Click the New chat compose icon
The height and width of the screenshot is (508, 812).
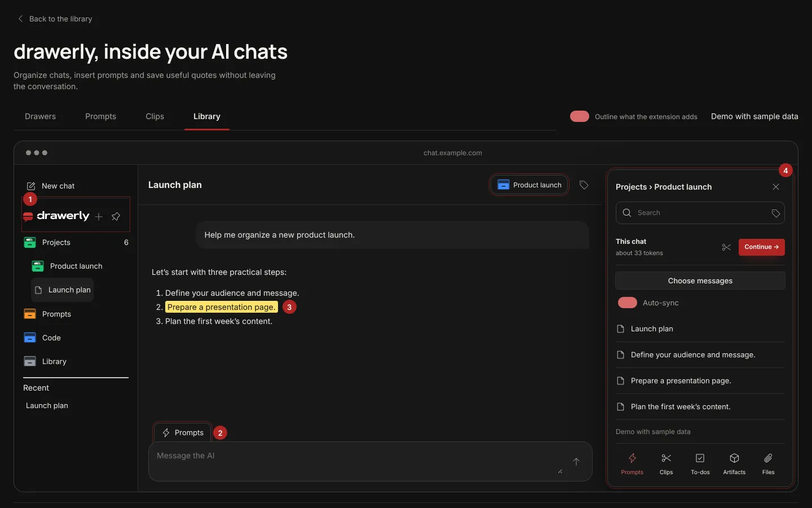[x=31, y=186]
